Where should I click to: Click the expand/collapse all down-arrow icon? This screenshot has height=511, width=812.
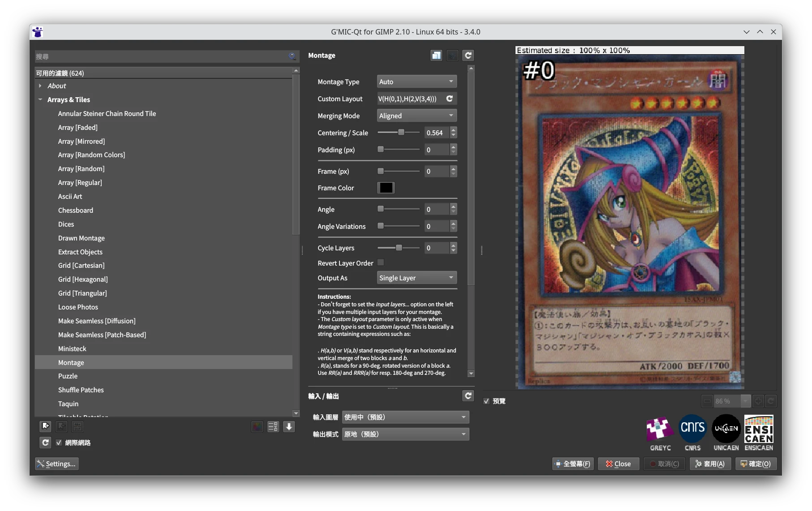[289, 426]
